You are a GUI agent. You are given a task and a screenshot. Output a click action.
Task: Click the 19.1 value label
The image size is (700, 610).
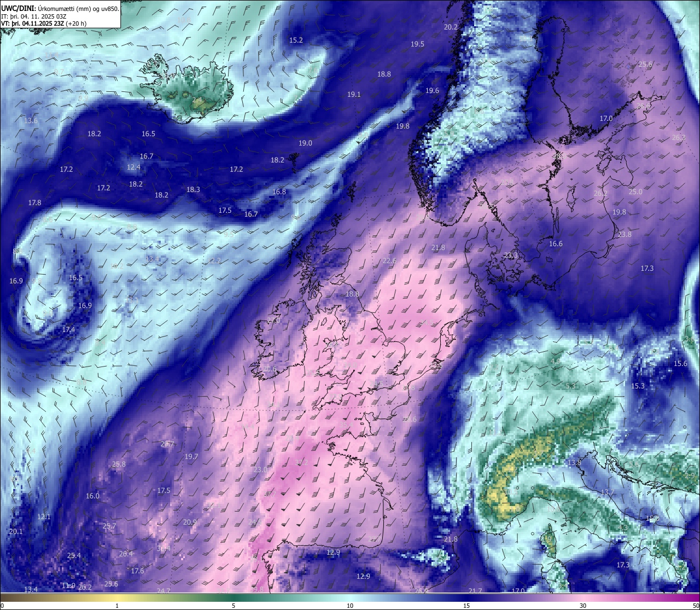coord(354,94)
